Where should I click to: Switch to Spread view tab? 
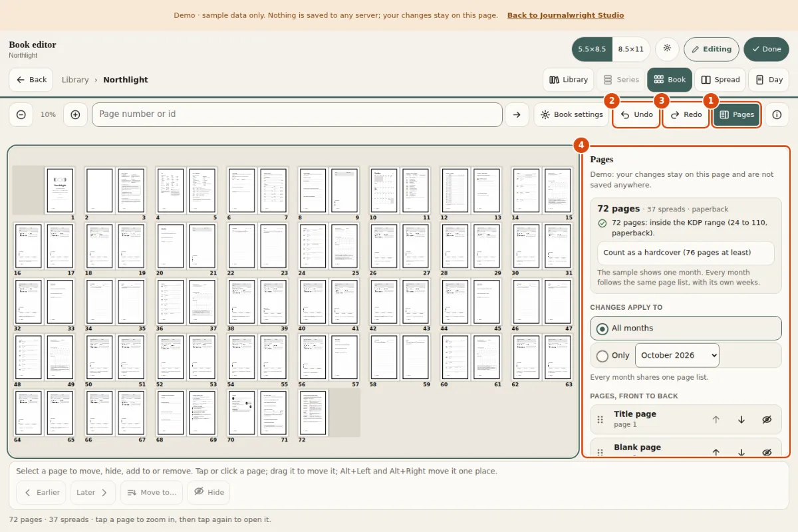[x=720, y=80]
